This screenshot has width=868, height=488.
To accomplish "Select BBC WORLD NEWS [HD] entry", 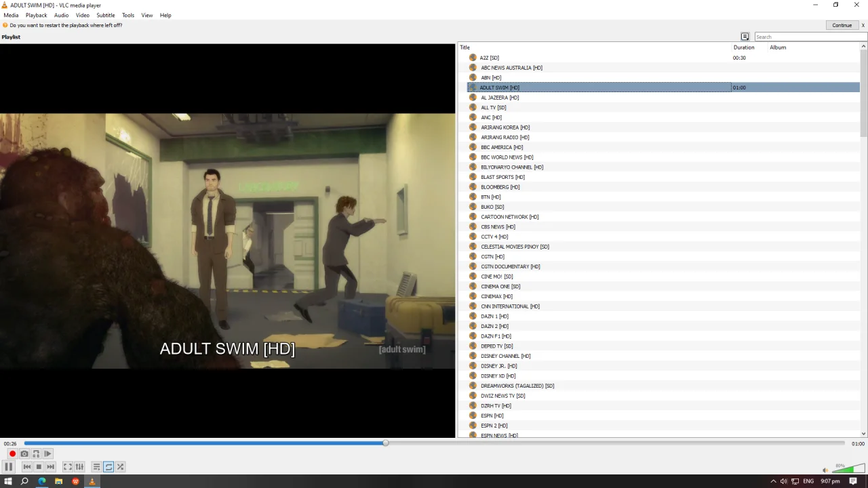I will coord(507,157).
